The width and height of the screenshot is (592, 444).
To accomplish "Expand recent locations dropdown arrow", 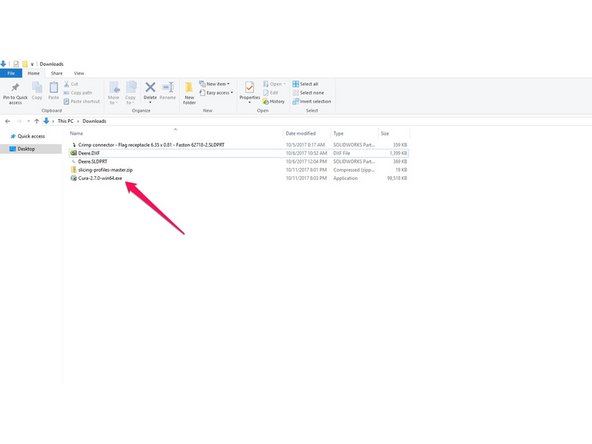I will click(x=28, y=121).
